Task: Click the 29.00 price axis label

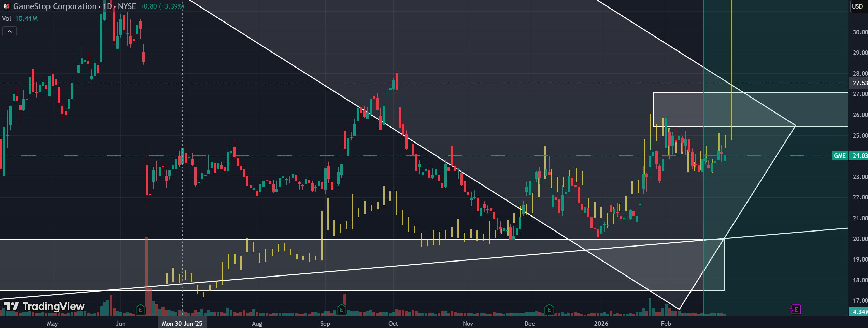Action: [x=860, y=53]
